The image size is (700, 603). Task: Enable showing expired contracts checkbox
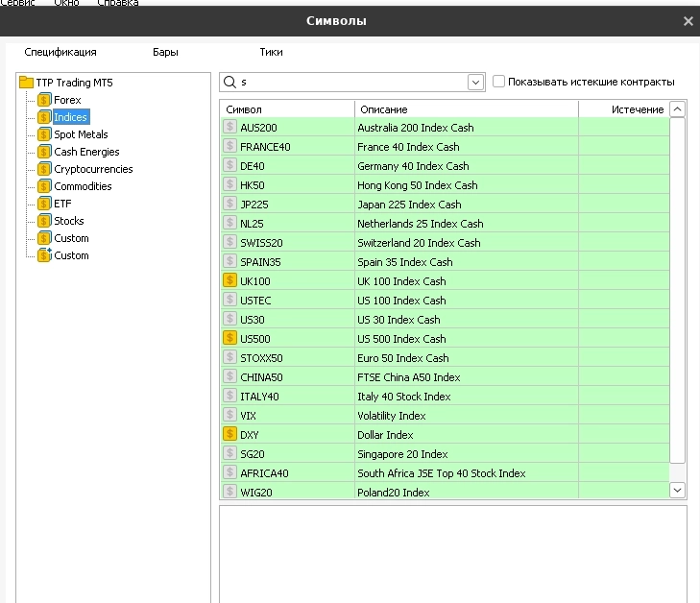[498, 82]
